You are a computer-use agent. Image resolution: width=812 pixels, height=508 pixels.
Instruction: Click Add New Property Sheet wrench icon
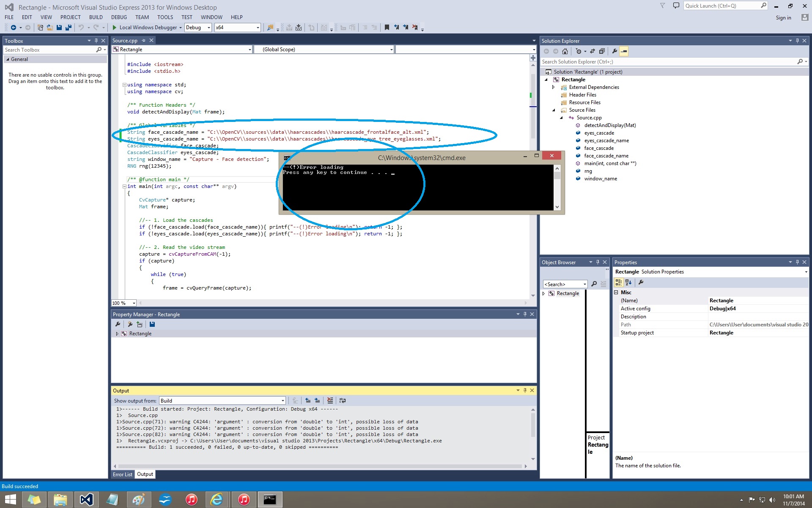[x=130, y=324]
